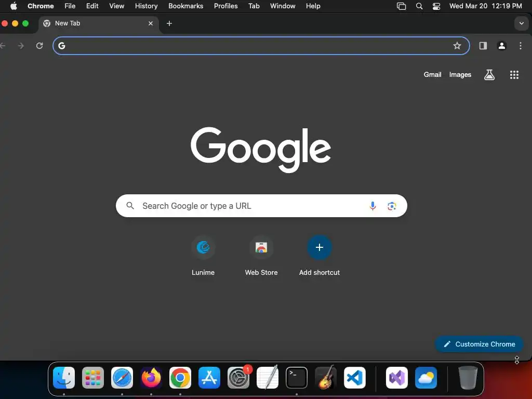This screenshot has width=532, height=399.
Task: Open the profile avatar icon
Action: [502, 46]
